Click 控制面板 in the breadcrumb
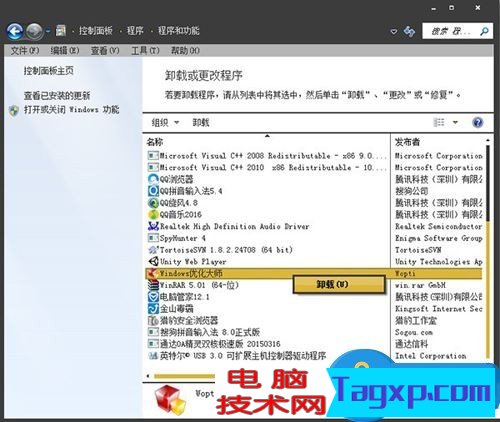 coord(95,31)
